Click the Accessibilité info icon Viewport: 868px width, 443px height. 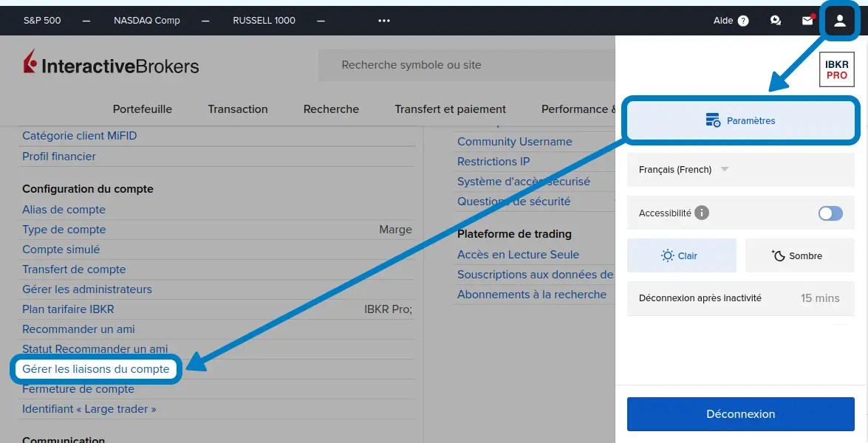point(702,213)
